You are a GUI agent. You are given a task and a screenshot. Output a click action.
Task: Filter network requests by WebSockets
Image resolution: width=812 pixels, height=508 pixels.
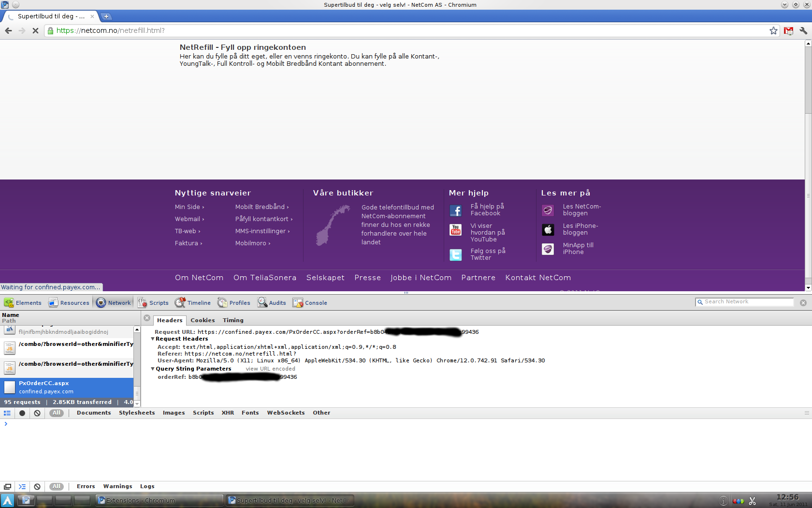point(286,413)
